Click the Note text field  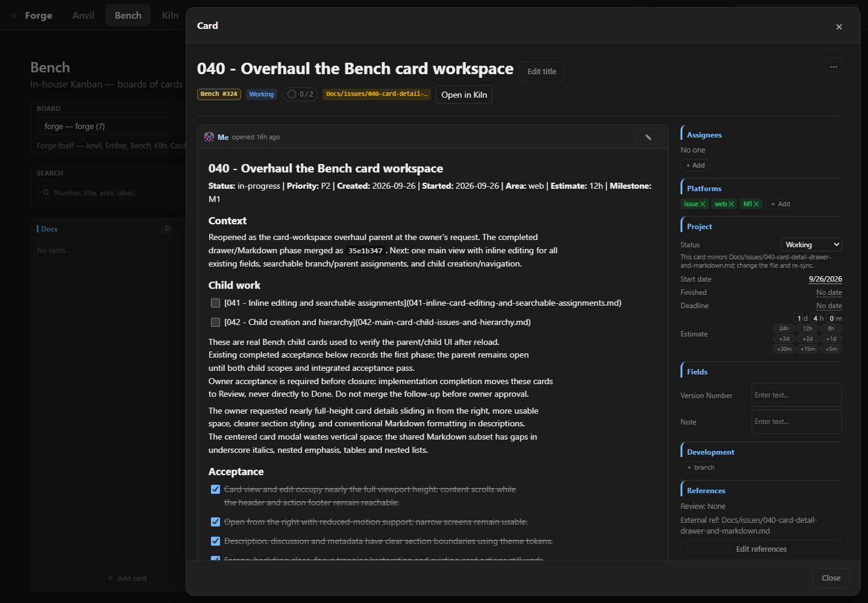tap(797, 421)
